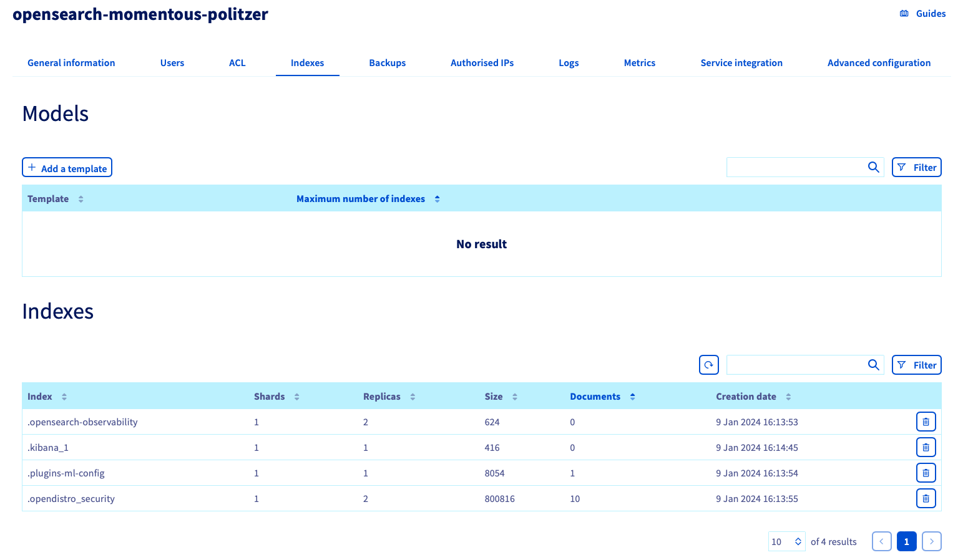Click the Guides book icon
The image size is (963, 560).
[904, 13]
